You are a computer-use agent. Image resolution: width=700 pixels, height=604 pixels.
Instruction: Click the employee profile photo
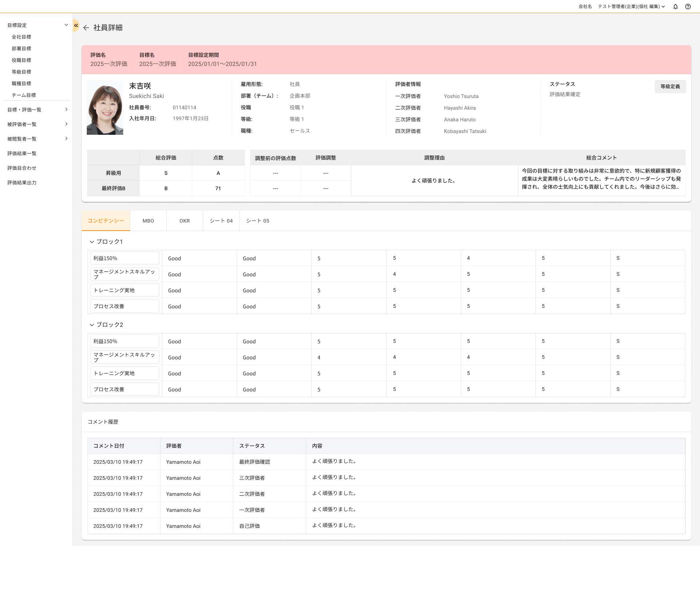pos(105,107)
